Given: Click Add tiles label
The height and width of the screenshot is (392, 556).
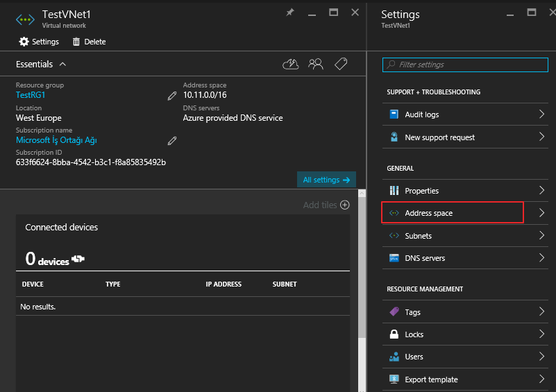Looking at the screenshot, I should click(320, 205).
